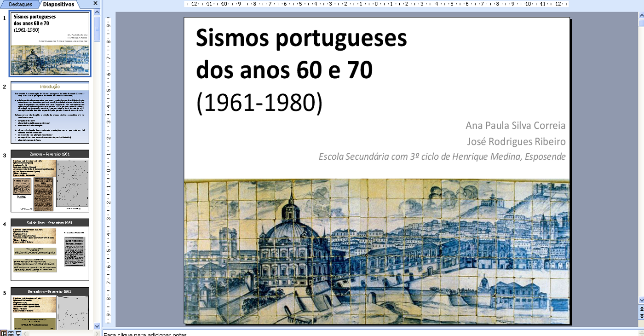Switch to Normal view icon
This screenshot has width=644, height=336.
coord(3,333)
